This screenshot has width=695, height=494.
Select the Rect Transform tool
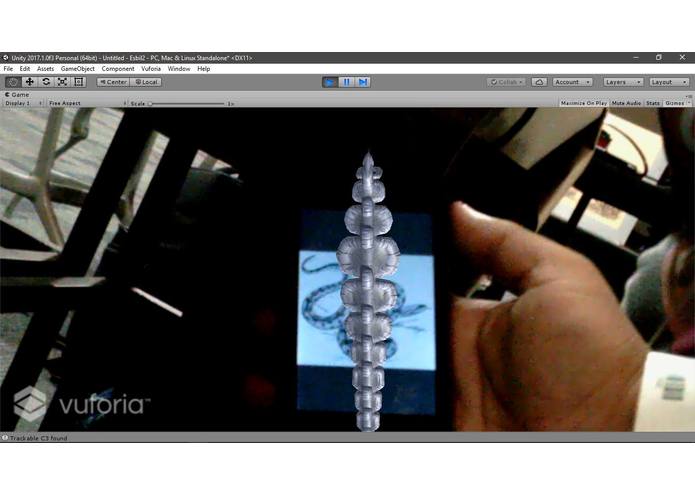tap(78, 82)
